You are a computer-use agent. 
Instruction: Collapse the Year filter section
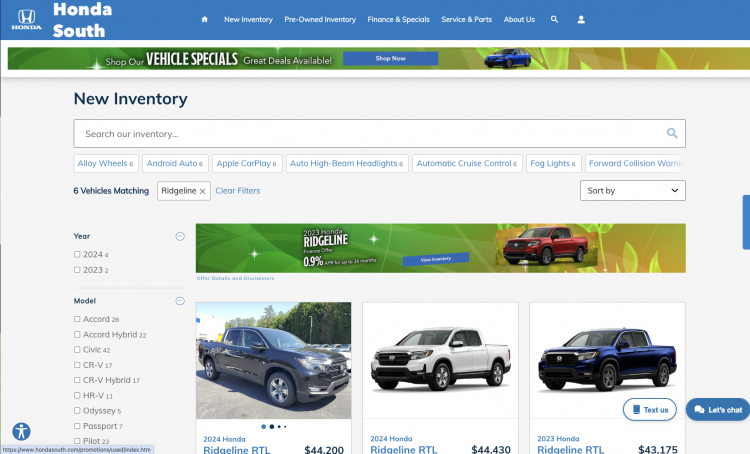[180, 236]
